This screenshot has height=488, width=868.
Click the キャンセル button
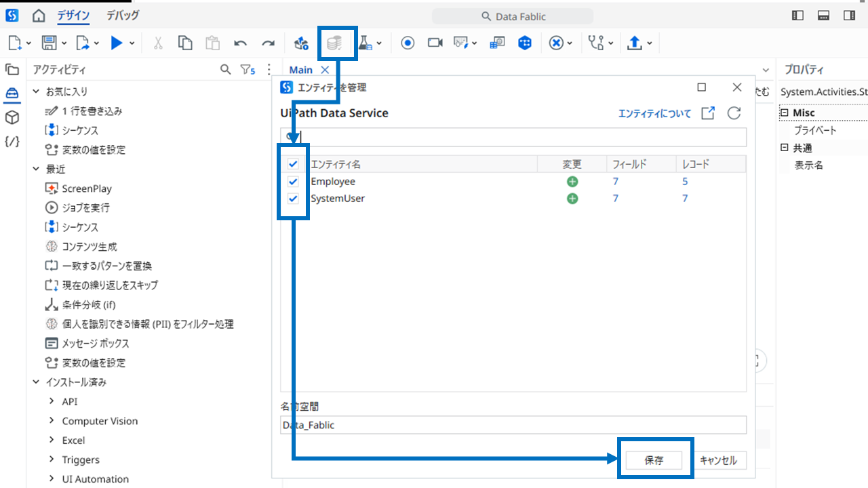[717, 460]
